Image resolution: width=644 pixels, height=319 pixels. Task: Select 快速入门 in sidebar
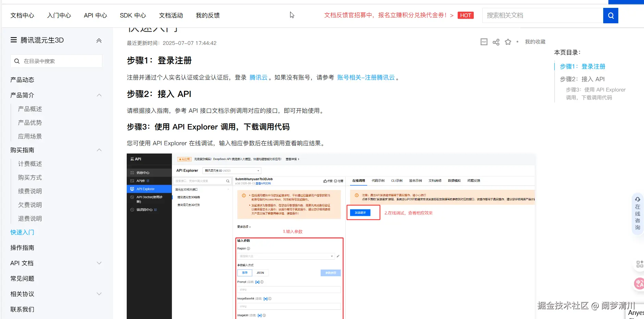pos(22,232)
